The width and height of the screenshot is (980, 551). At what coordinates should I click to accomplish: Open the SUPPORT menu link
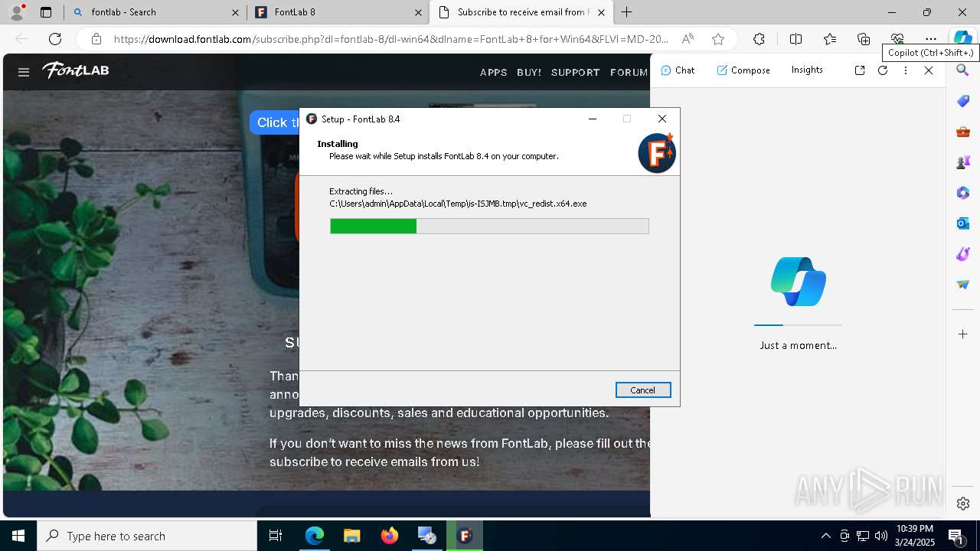point(576,72)
